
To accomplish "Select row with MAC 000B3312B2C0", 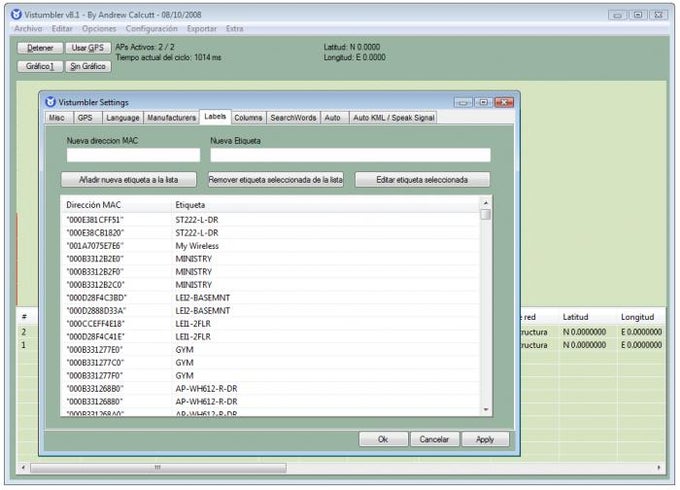I will [x=271, y=285].
